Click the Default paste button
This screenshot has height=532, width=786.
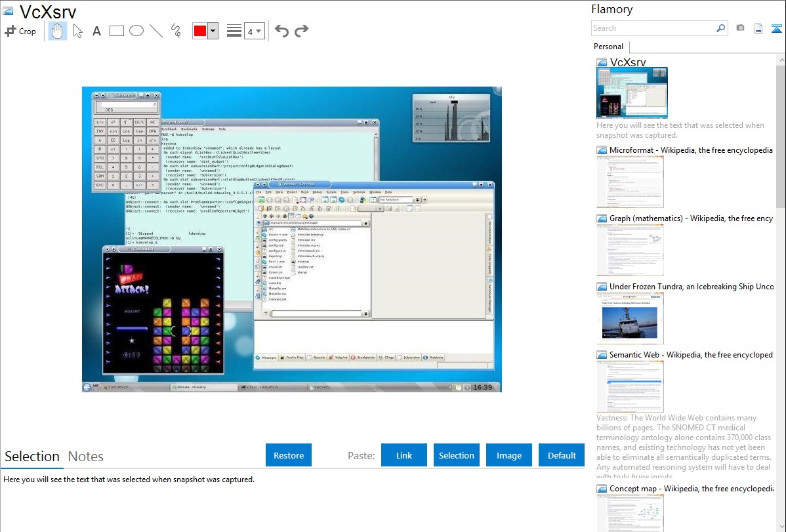click(562, 455)
